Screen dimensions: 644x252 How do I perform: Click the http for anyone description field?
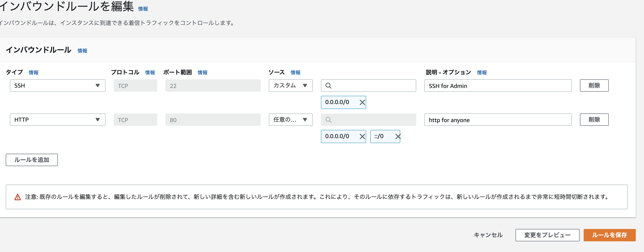(x=498, y=119)
